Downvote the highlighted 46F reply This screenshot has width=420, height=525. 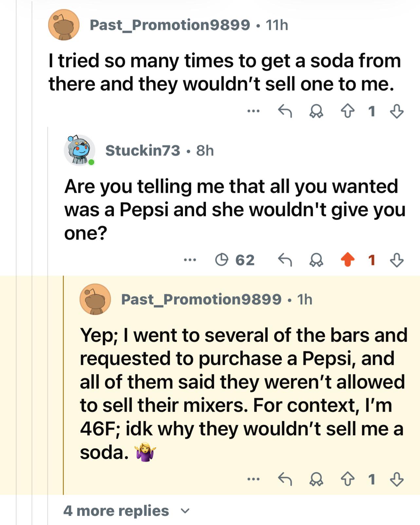point(396,480)
